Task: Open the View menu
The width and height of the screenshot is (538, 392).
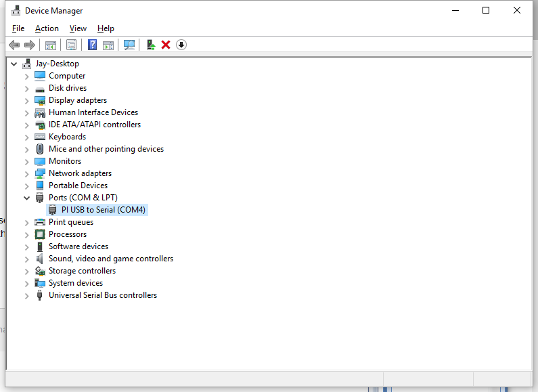Action: [78, 28]
